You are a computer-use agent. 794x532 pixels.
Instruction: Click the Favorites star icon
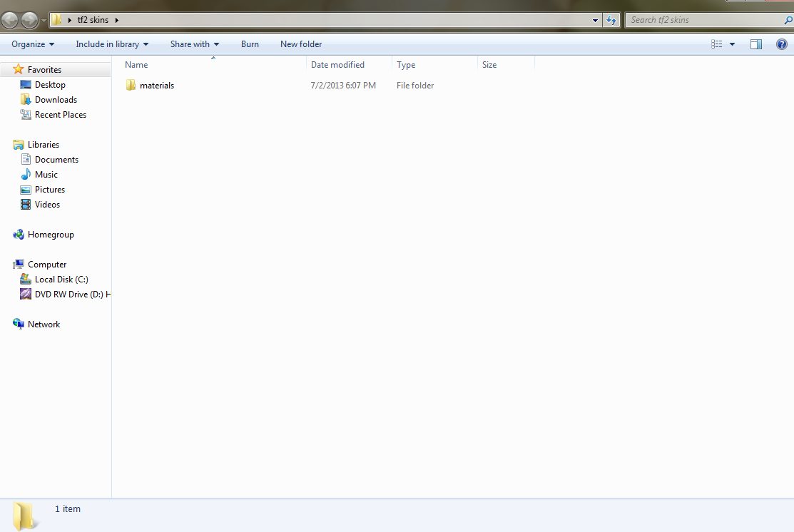[x=19, y=69]
